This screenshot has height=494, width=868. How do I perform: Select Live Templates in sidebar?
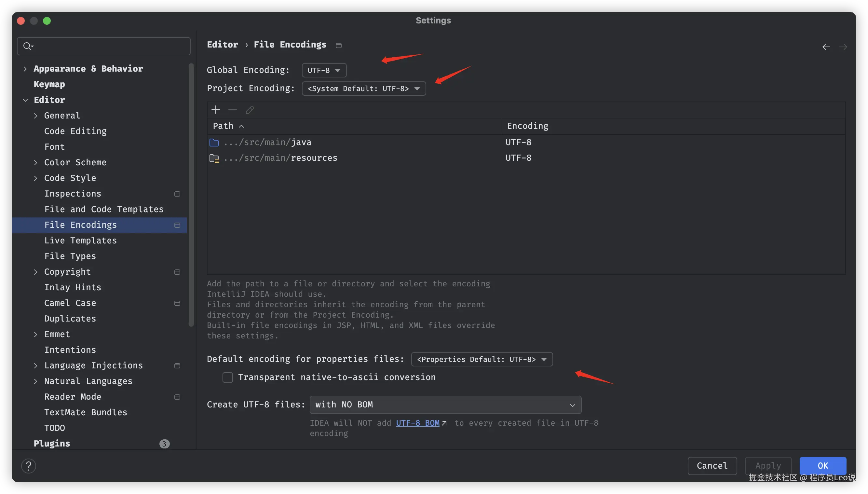[80, 240]
